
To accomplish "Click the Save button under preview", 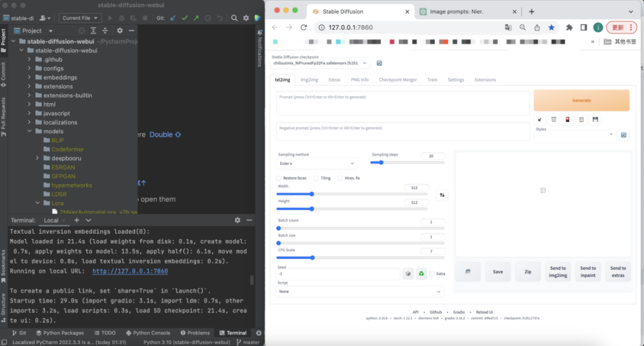I will click(x=498, y=271).
